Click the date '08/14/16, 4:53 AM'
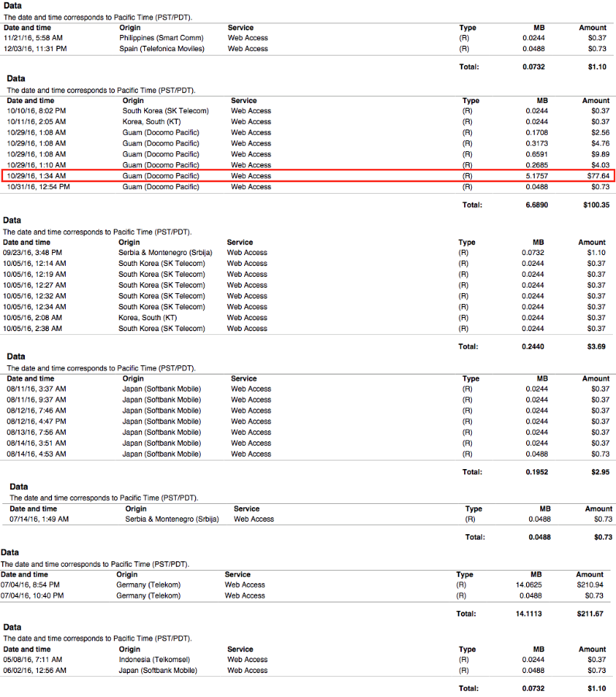The height and width of the screenshot is (697, 616). pos(36,454)
